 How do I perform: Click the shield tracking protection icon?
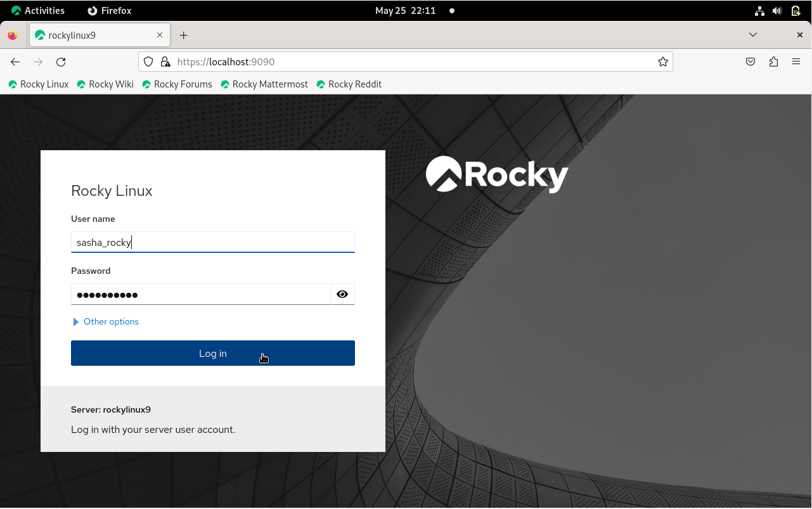[148, 61]
